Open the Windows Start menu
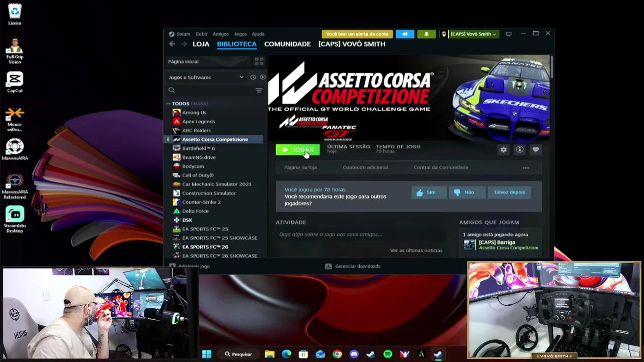644x362 pixels. tap(207, 354)
